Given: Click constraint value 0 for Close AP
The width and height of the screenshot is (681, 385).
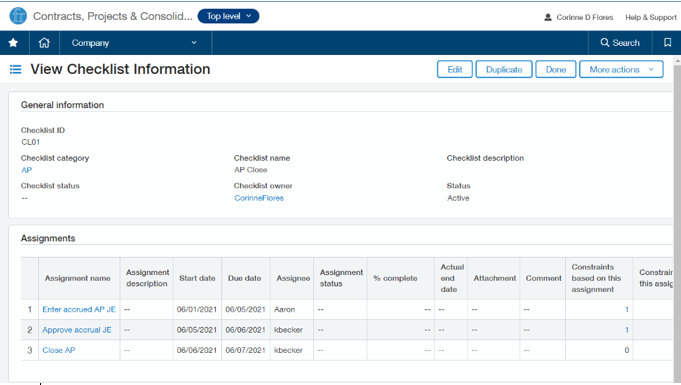Looking at the screenshot, I should pos(627,350).
